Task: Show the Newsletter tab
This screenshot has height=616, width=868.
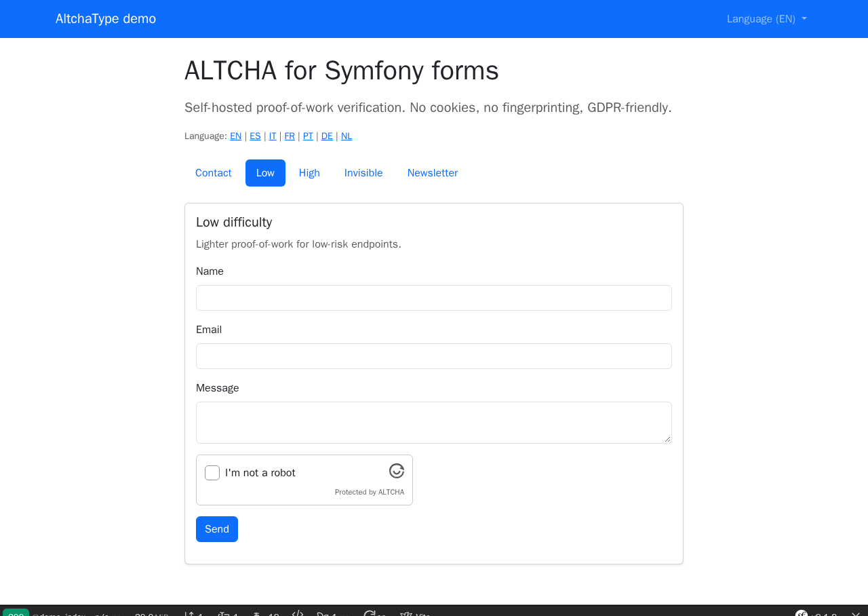Action: [x=433, y=173]
